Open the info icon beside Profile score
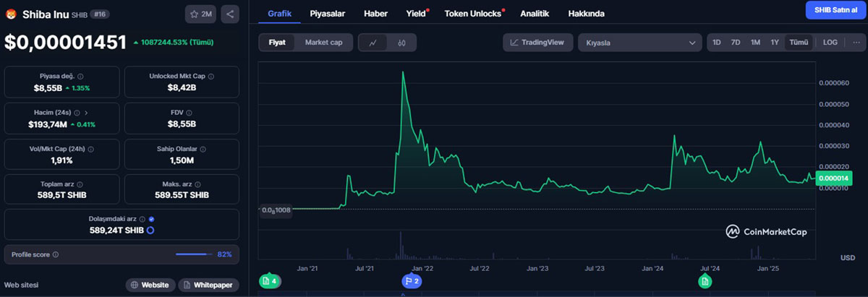 [x=56, y=254]
